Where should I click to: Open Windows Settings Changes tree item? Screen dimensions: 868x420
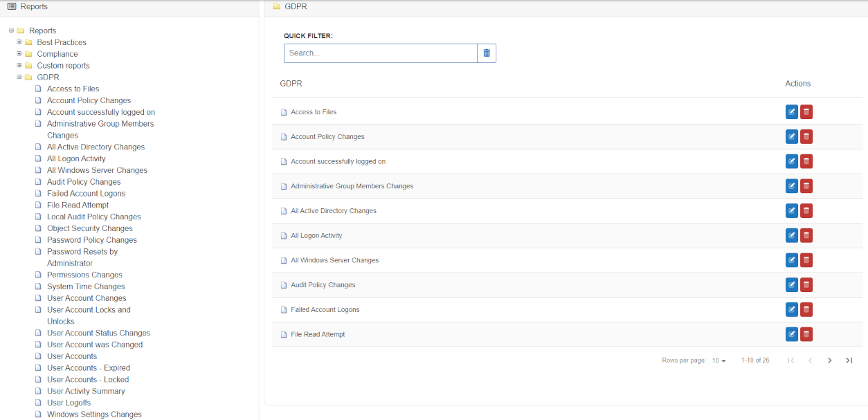pos(94,414)
